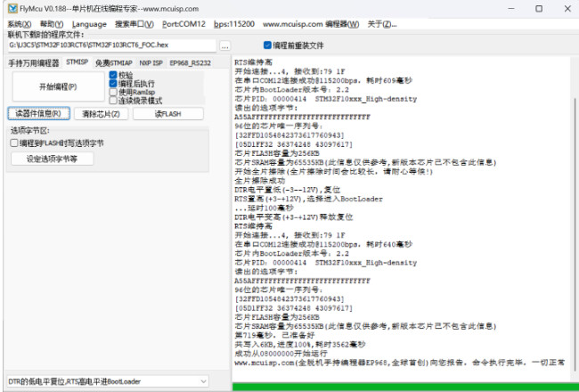Enable 连续烧录模式 checkbox
579x392 pixels.
(135, 101)
